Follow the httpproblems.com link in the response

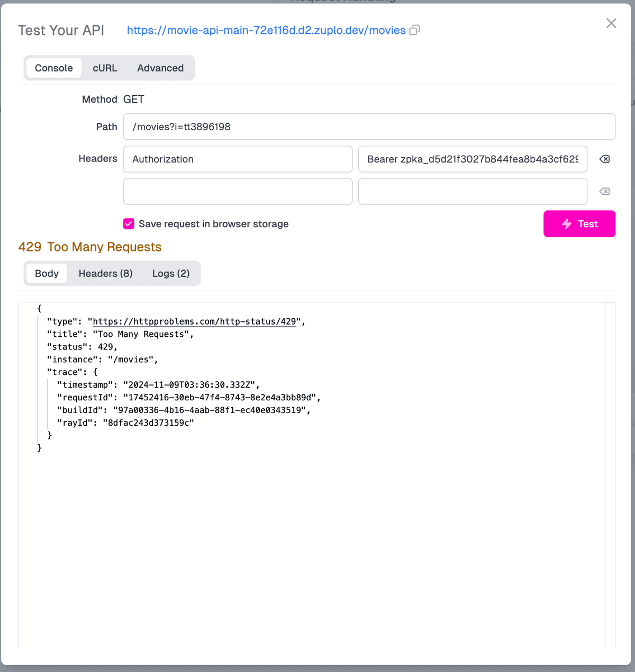(194, 321)
